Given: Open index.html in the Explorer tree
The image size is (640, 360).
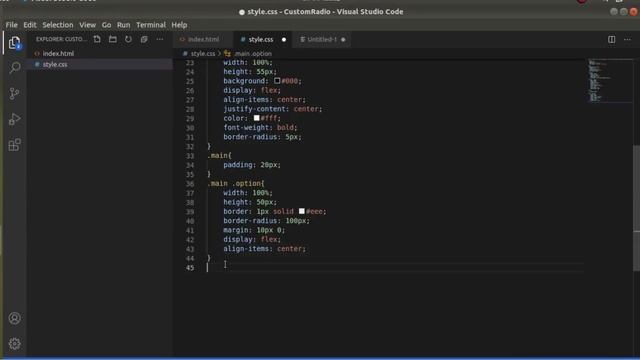Looking at the screenshot, I should coord(100,53).
